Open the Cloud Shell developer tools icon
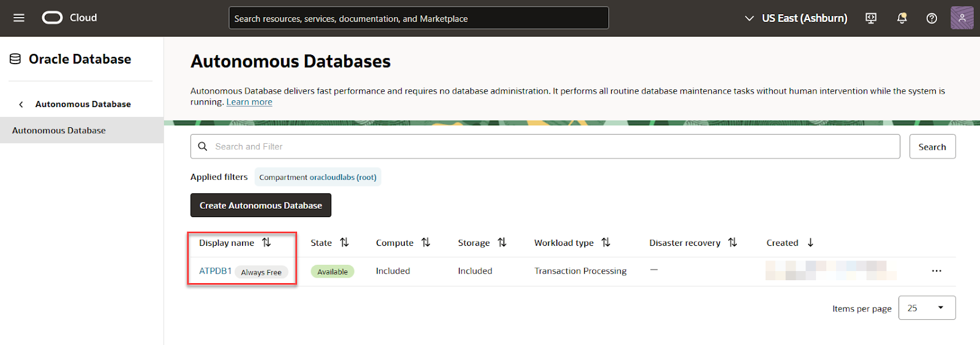 871,18
